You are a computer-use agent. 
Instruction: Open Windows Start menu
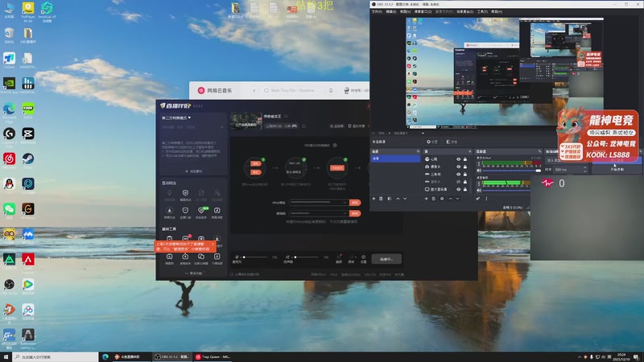point(6,357)
